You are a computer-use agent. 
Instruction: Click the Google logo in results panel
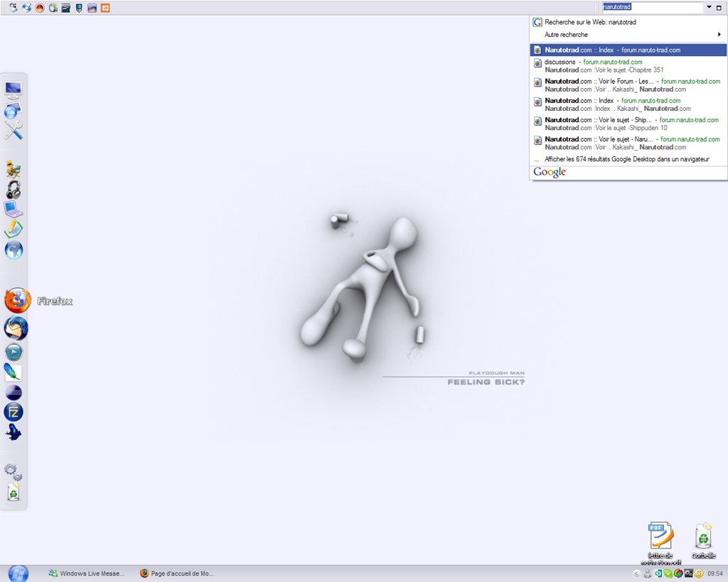pyautogui.click(x=550, y=172)
